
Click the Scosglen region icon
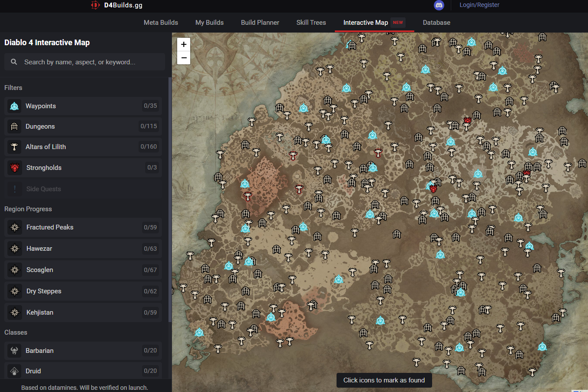(x=15, y=270)
